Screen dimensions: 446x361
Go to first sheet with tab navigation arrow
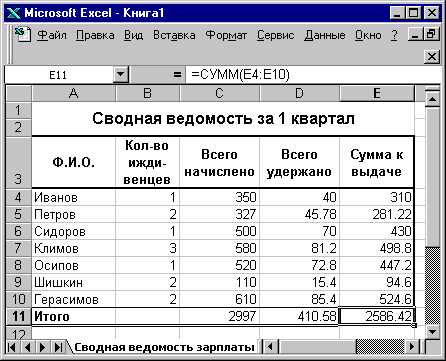(12, 347)
